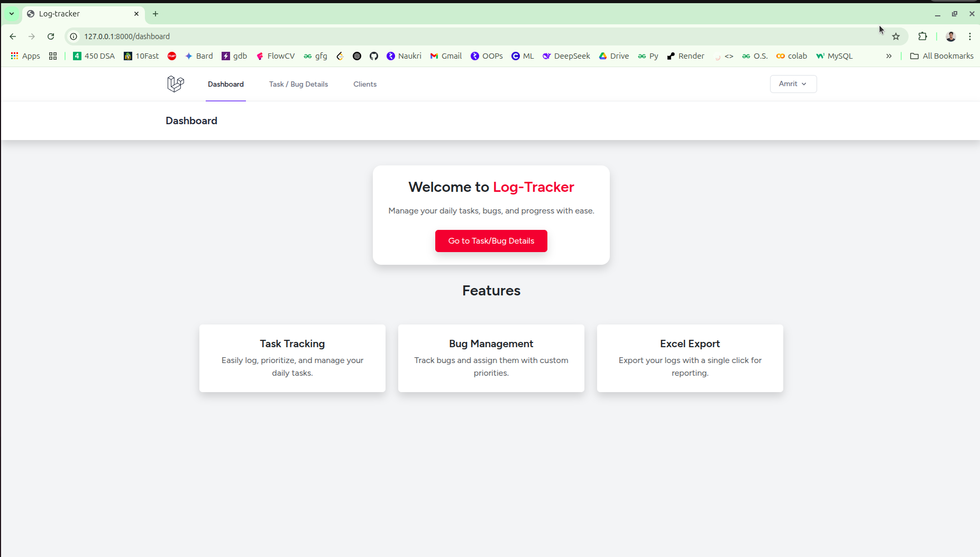Open the LeetCode bookmark icon
980x557 pixels.
pos(340,56)
